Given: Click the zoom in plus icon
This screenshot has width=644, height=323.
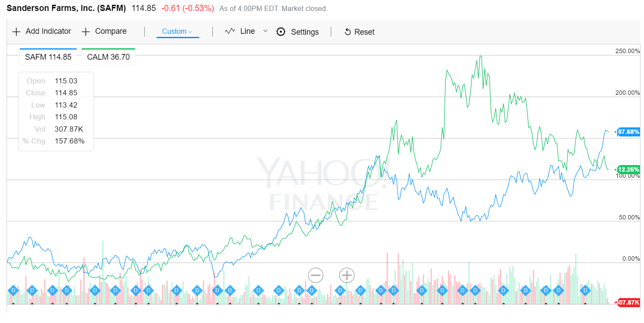Looking at the screenshot, I should (x=346, y=275).
